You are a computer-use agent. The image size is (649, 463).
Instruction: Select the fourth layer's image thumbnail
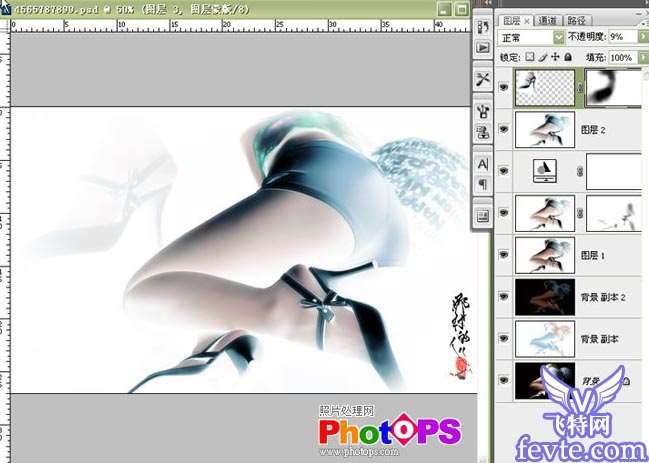(x=545, y=213)
